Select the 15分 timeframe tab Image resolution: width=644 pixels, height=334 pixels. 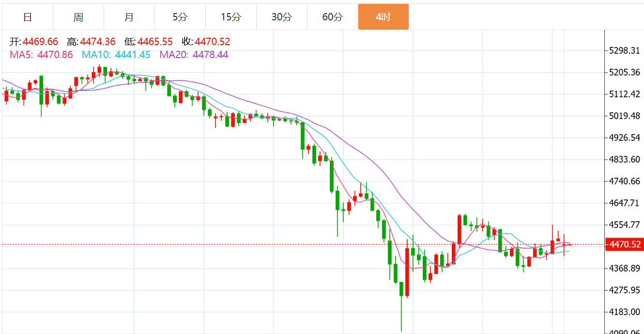(x=230, y=17)
